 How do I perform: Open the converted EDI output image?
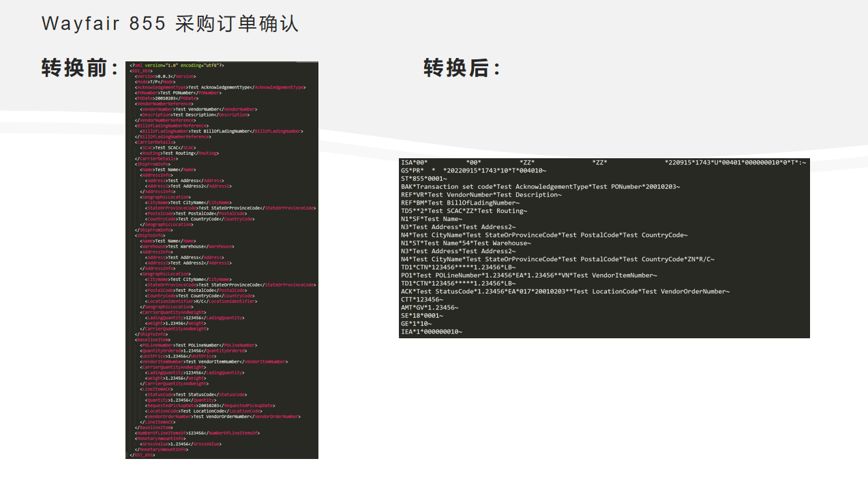[x=604, y=248]
